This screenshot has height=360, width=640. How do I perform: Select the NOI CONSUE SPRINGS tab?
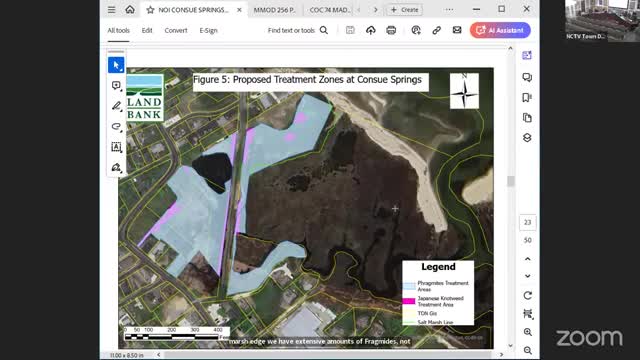[193, 10]
